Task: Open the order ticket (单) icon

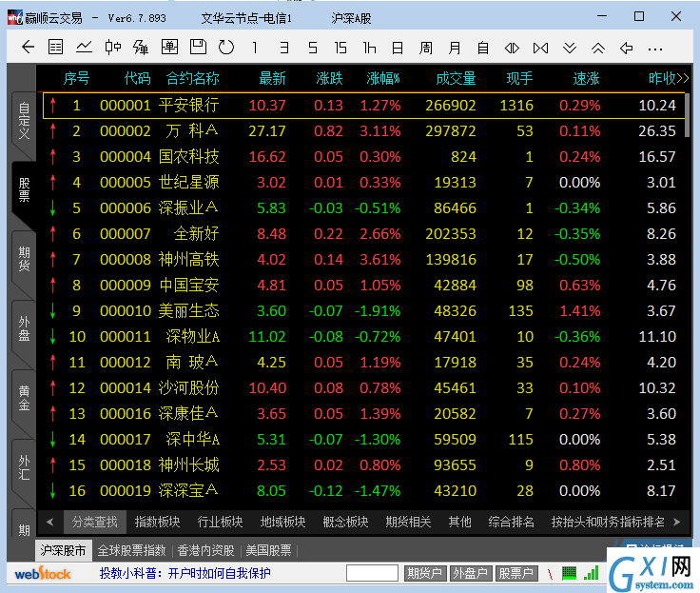Action: [x=169, y=47]
